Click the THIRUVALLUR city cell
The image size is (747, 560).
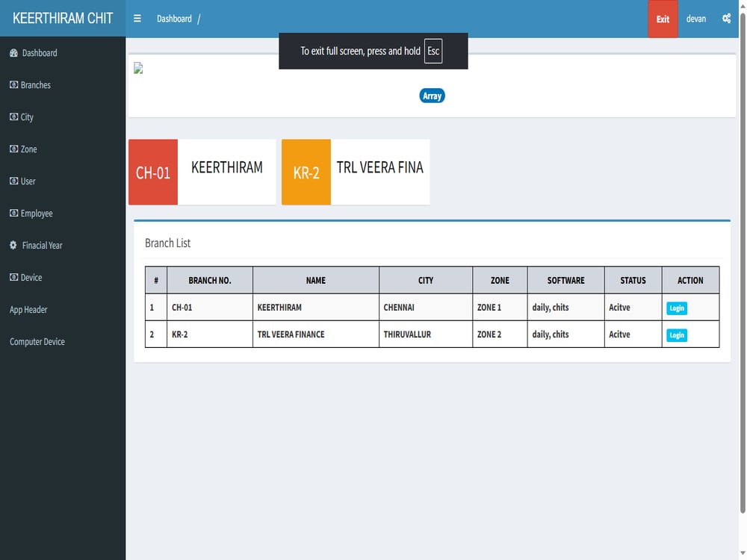point(426,335)
